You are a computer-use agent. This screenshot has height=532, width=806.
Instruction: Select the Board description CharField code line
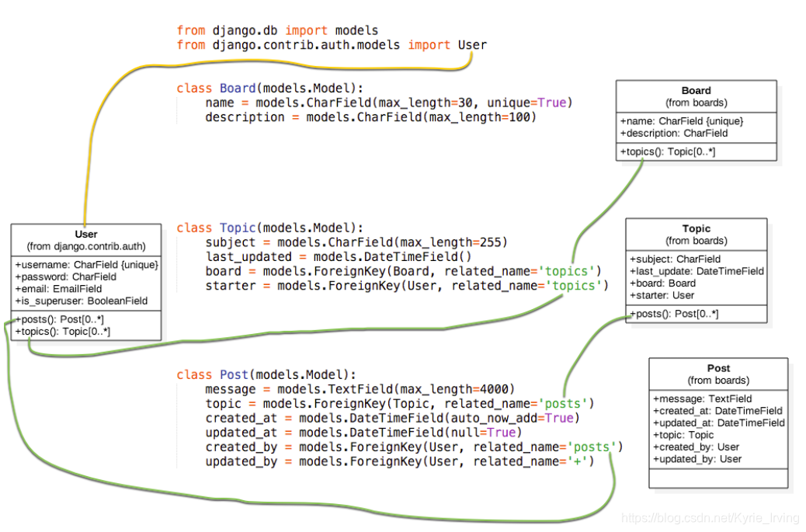click(x=370, y=117)
